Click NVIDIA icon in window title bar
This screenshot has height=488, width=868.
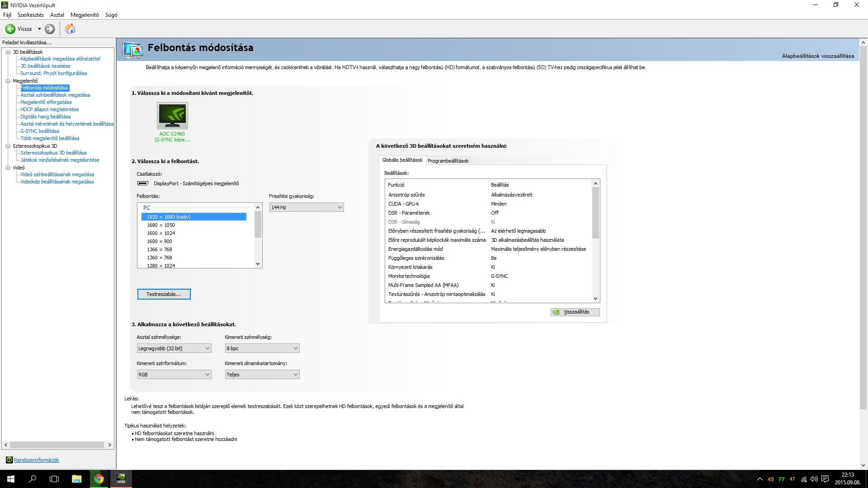pos(5,5)
